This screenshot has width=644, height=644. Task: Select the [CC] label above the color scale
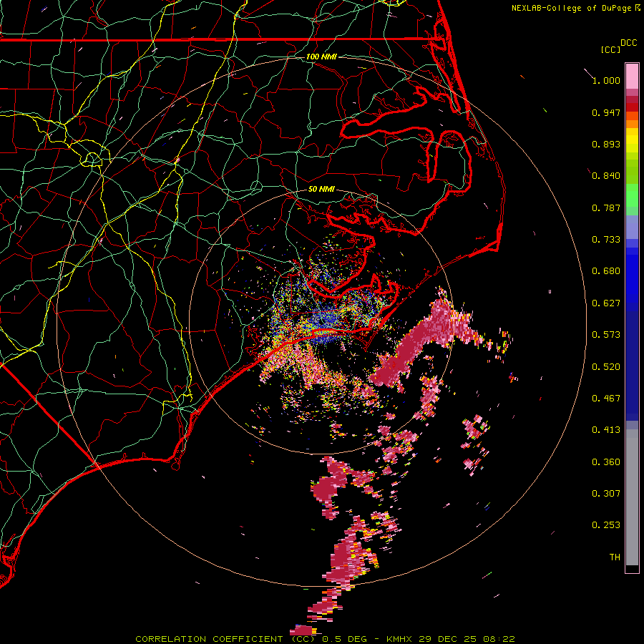610,49
